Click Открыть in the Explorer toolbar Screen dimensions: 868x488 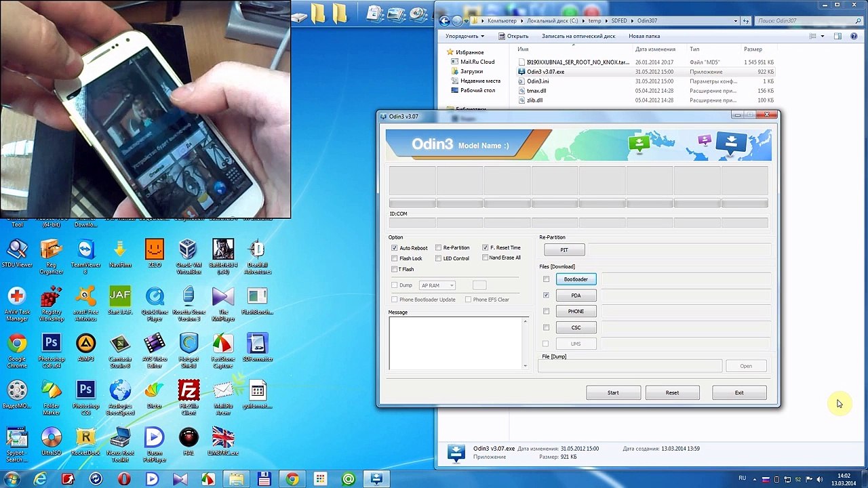[513, 36]
